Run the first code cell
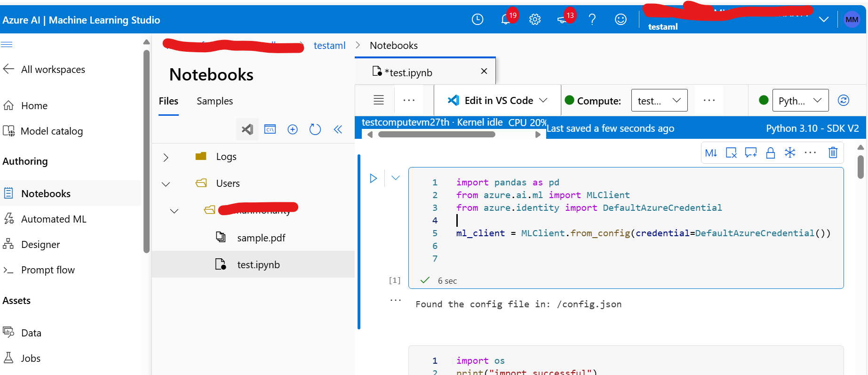This screenshot has height=375, width=868. coord(374,178)
